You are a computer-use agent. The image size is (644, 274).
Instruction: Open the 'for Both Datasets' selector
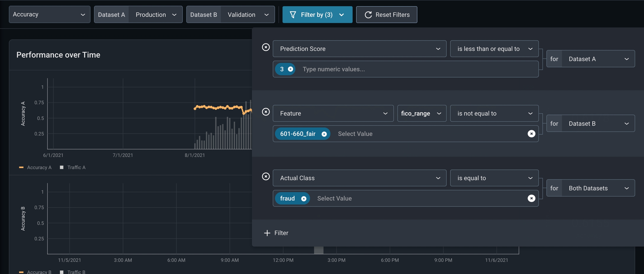[591, 188]
